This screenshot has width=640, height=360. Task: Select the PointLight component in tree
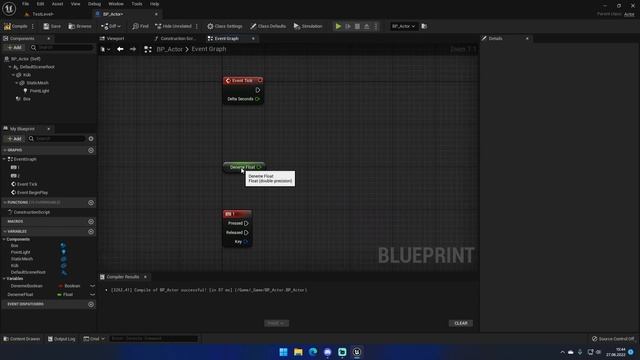coord(39,91)
